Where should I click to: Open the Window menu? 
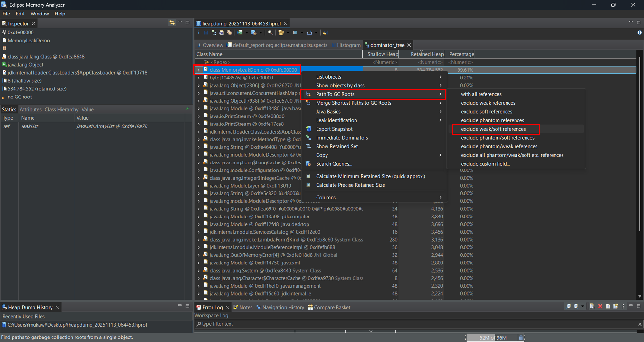(40, 14)
